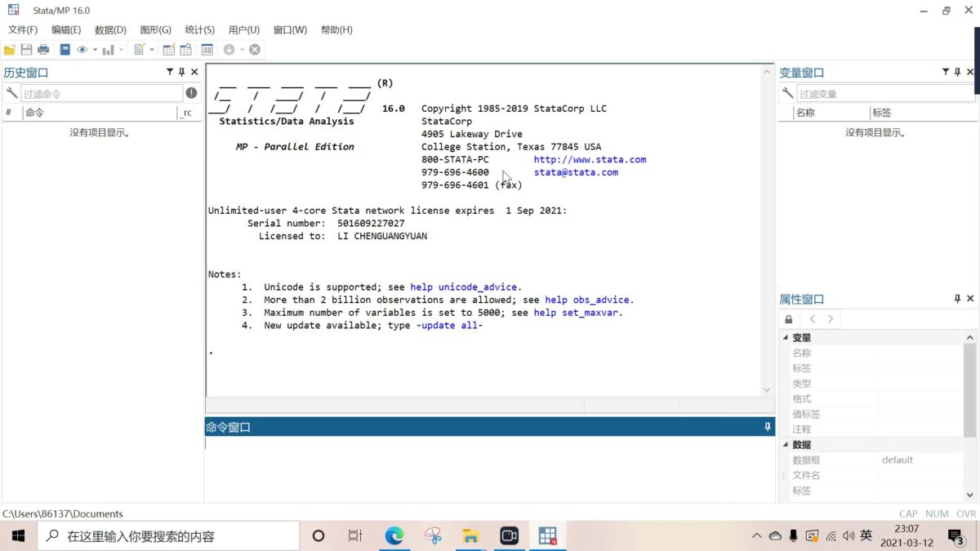980x551 pixels.
Task: Click the wrench icon in 历史窗口
Action: tap(11, 93)
